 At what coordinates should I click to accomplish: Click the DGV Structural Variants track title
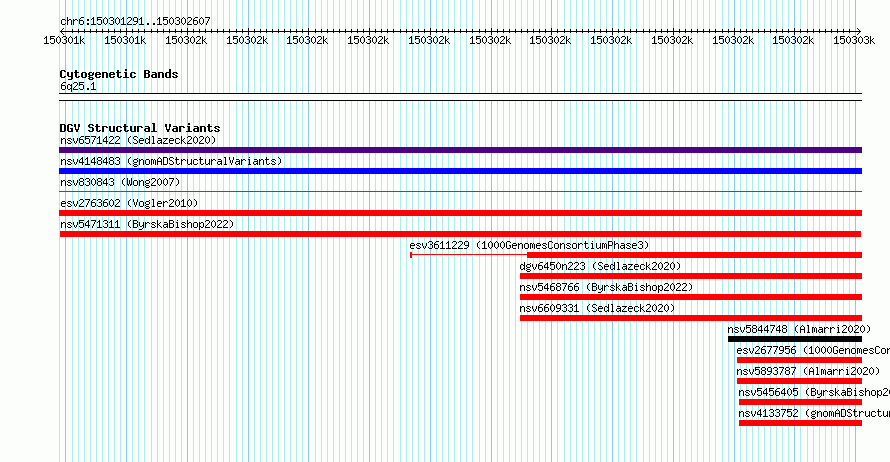point(140,128)
